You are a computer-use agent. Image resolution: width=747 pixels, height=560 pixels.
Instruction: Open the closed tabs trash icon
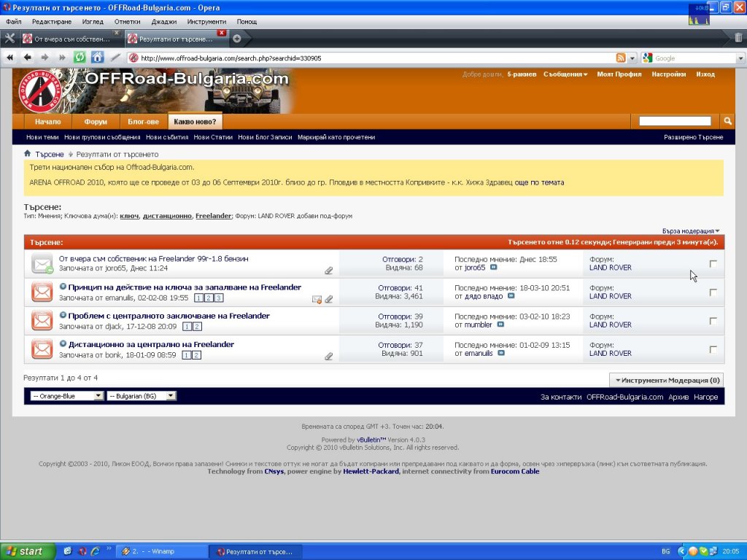click(x=738, y=38)
